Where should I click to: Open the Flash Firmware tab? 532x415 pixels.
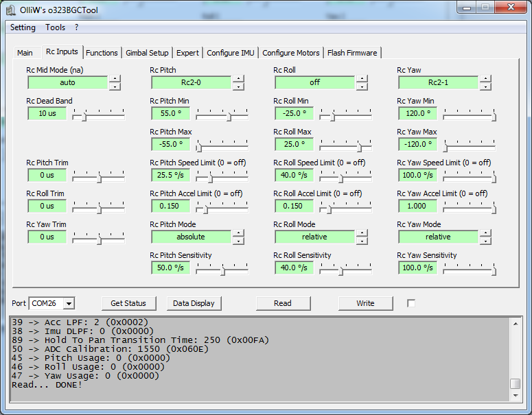351,53
